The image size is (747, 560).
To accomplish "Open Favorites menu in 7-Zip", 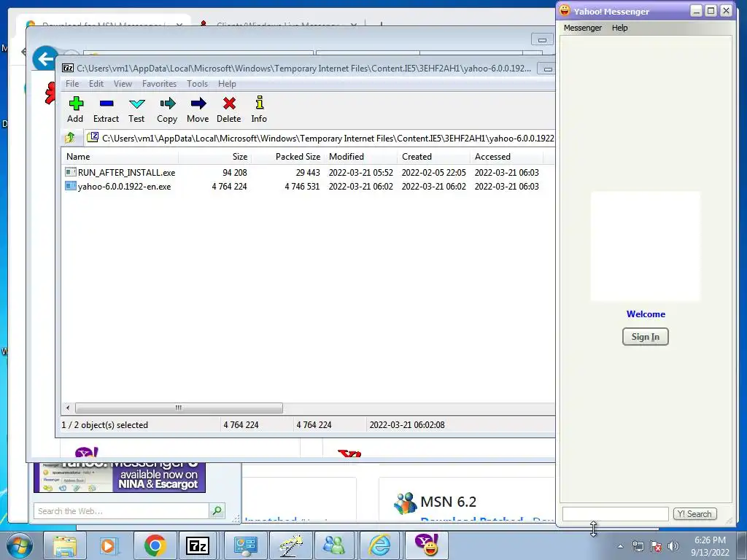I will [160, 84].
